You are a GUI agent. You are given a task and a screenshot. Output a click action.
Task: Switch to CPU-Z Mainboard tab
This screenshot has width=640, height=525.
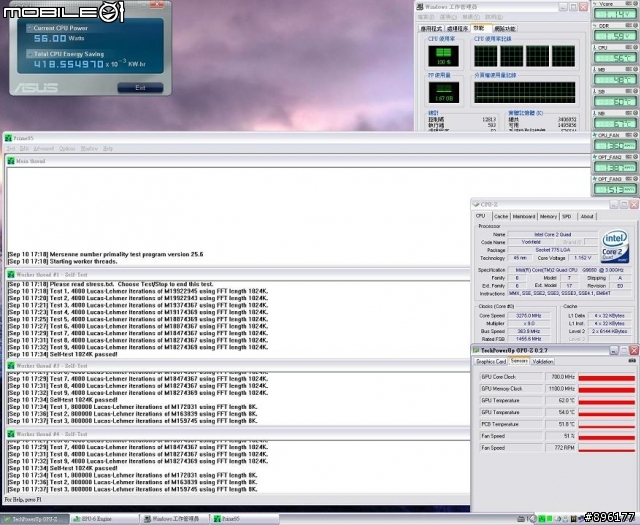(524, 216)
